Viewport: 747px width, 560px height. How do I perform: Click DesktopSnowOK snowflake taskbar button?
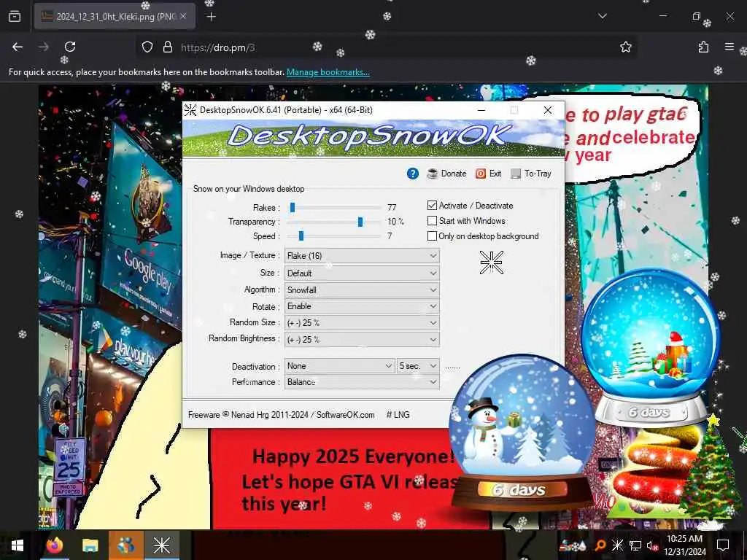(161, 545)
